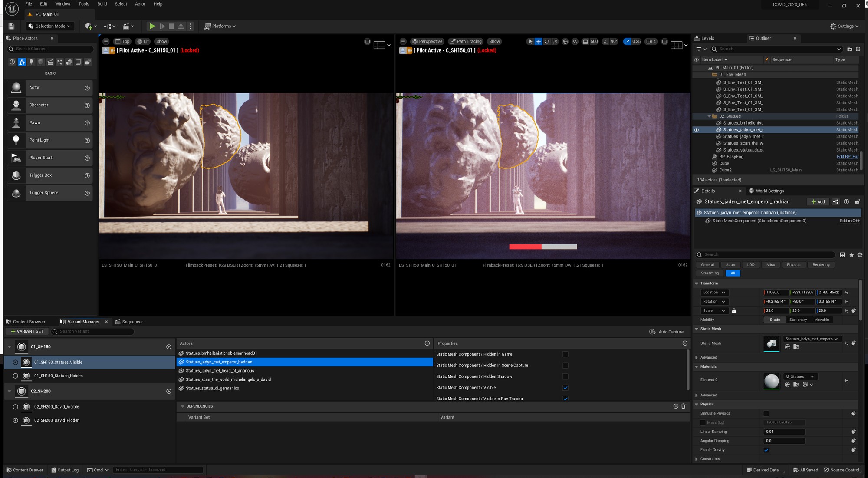The width and height of the screenshot is (868, 478).
Task: Open the Build menu
Action: click(102, 4)
